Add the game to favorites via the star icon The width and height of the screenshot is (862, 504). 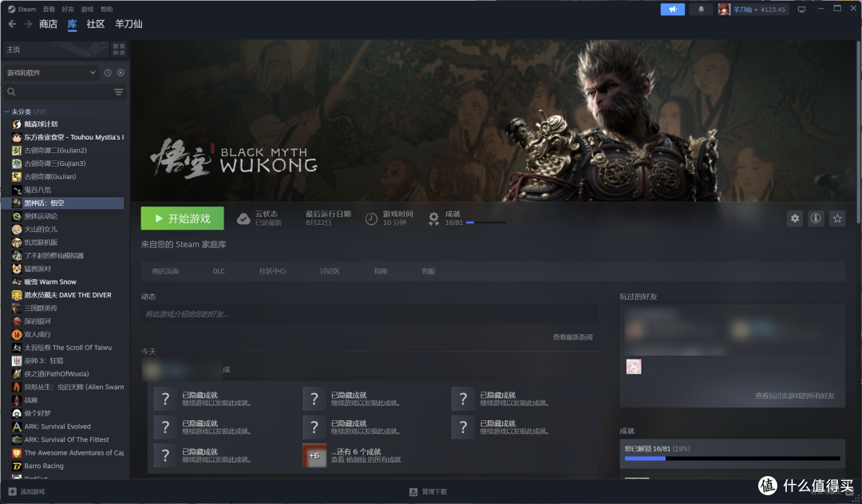(837, 219)
